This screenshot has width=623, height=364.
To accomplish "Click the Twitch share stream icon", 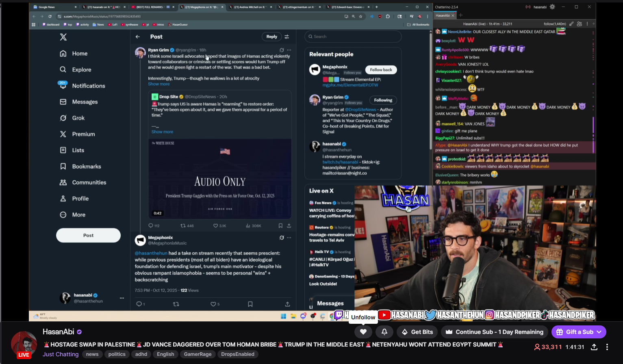I will pos(594,347).
